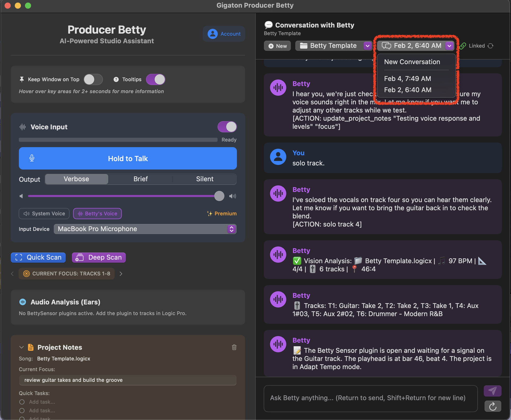This screenshot has width=511, height=420.
Task: Choose New Conversation from the dropdown list
Action: click(412, 62)
